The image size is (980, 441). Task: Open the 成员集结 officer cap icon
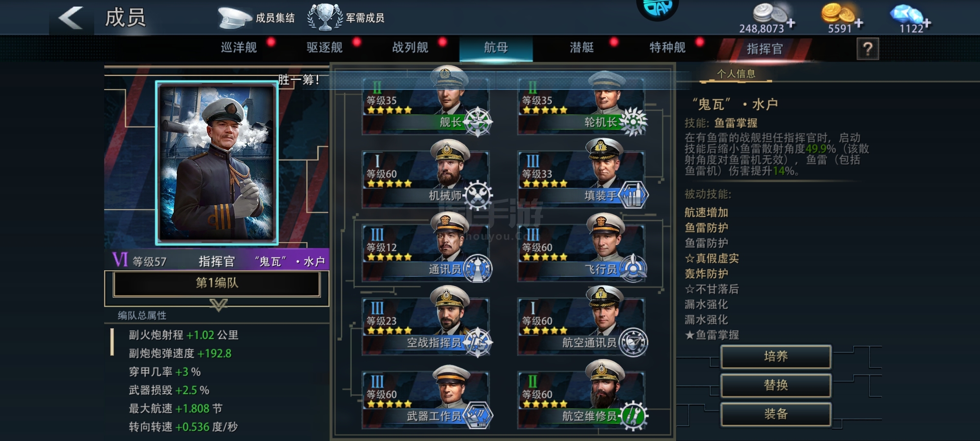234,18
